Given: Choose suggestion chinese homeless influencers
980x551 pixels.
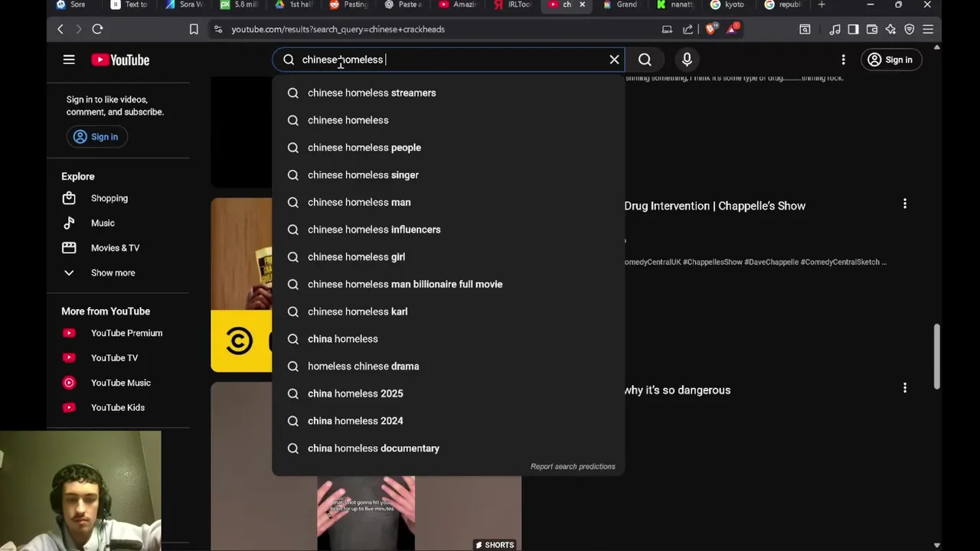Looking at the screenshot, I should (448, 230).
